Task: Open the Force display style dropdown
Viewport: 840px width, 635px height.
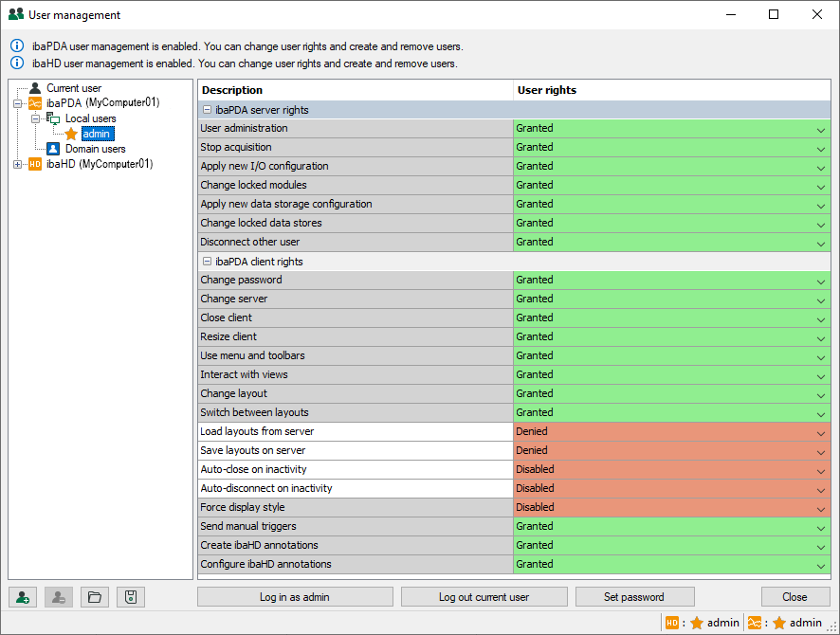Action: pos(820,508)
